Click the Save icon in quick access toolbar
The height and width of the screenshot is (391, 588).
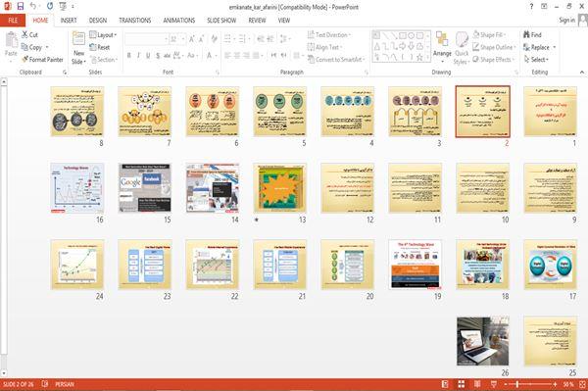point(21,6)
